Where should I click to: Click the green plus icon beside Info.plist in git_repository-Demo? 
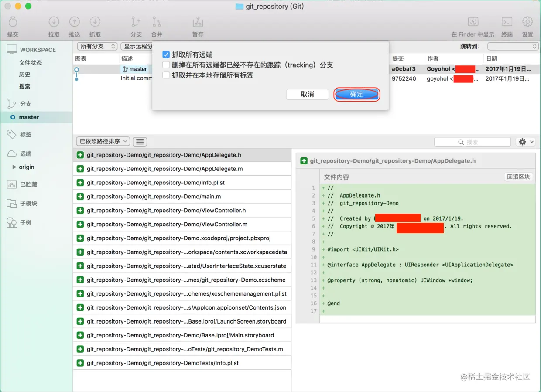pyautogui.click(x=80, y=183)
